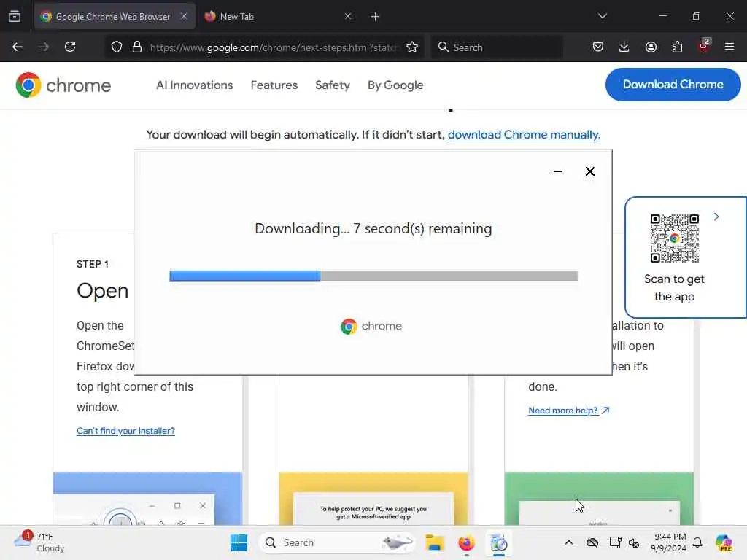The width and height of the screenshot is (747, 560).
Task: Open the weather widget on taskbar
Action: [39, 542]
